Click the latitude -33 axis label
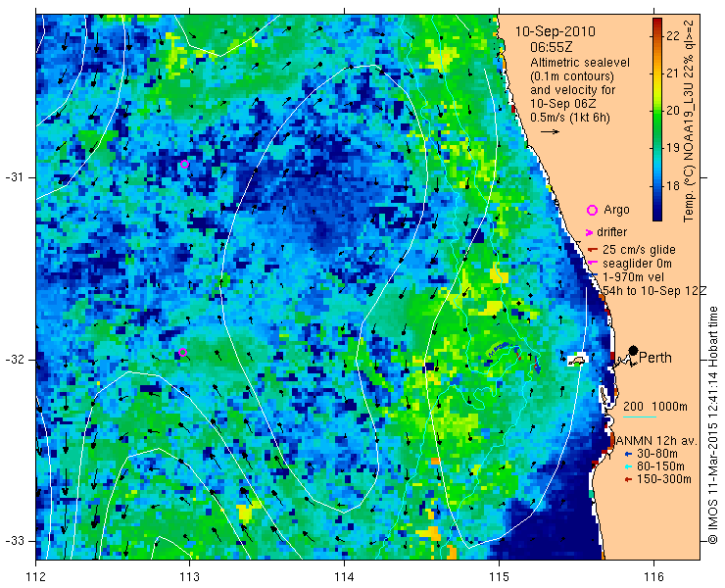725x588 pixels. tap(14, 541)
